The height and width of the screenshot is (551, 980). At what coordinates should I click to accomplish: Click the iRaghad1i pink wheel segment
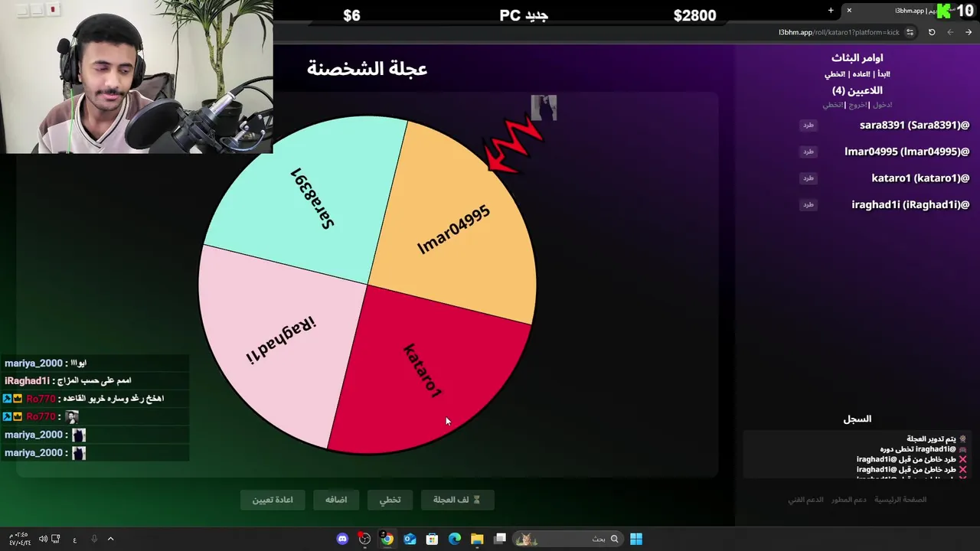(x=279, y=341)
